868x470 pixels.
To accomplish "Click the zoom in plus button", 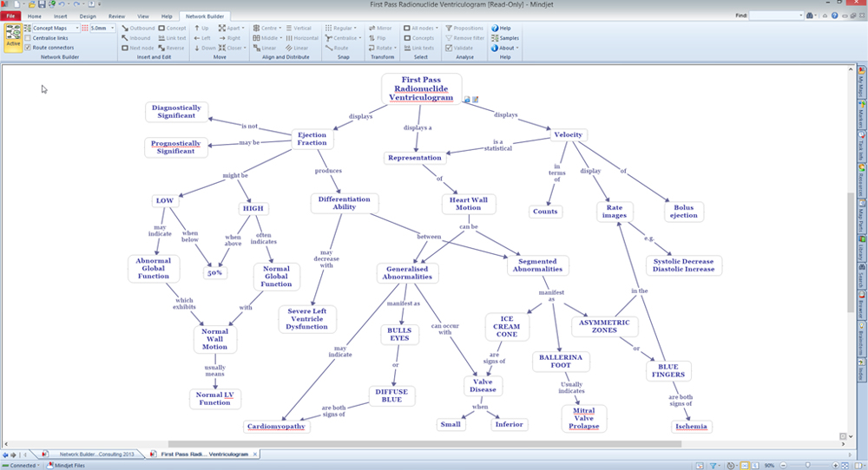I will (836, 466).
